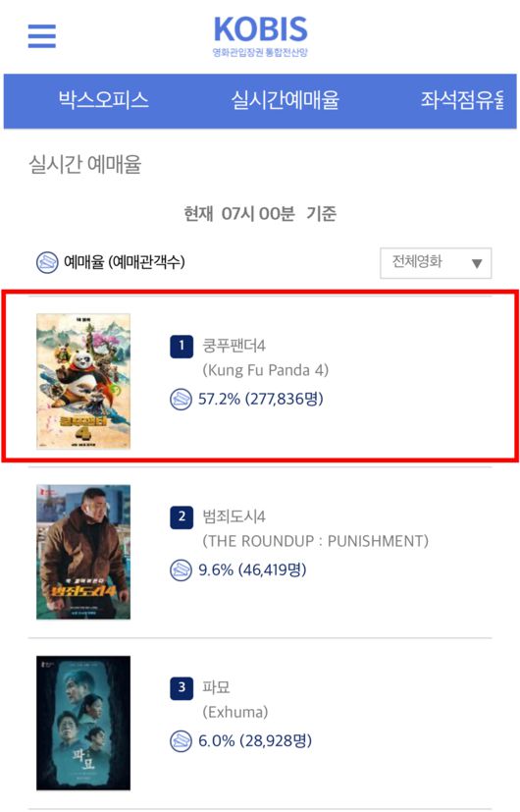Switch to the 박스오피스 tab
Viewport: 520px width, 812px height.
click(103, 100)
